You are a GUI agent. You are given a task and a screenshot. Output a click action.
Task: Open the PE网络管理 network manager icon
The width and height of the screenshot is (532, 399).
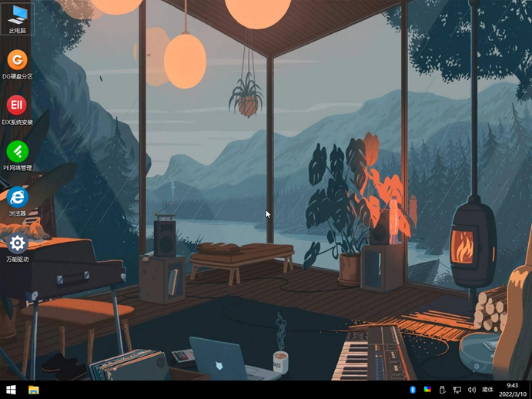[17, 151]
